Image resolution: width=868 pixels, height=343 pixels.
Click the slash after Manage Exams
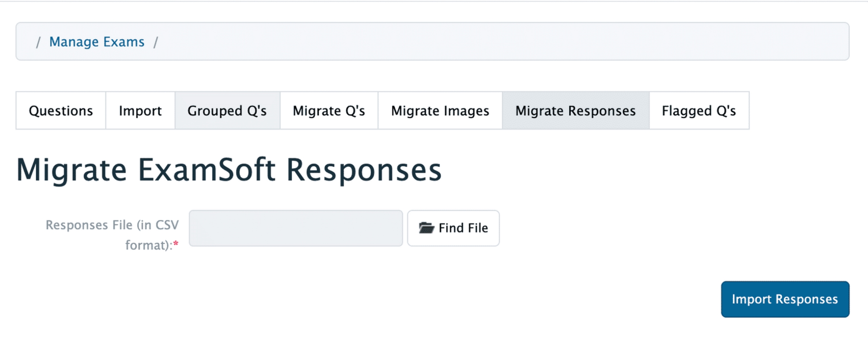click(156, 42)
